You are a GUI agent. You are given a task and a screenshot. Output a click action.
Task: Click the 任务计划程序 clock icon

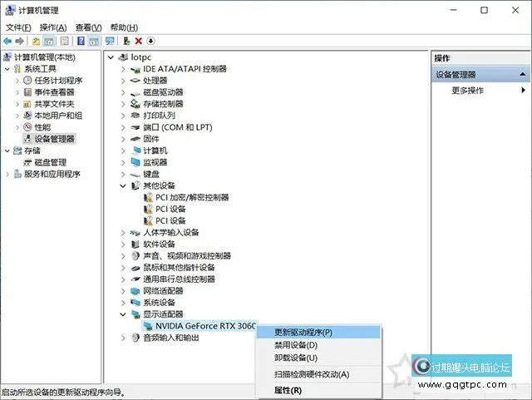(27, 81)
